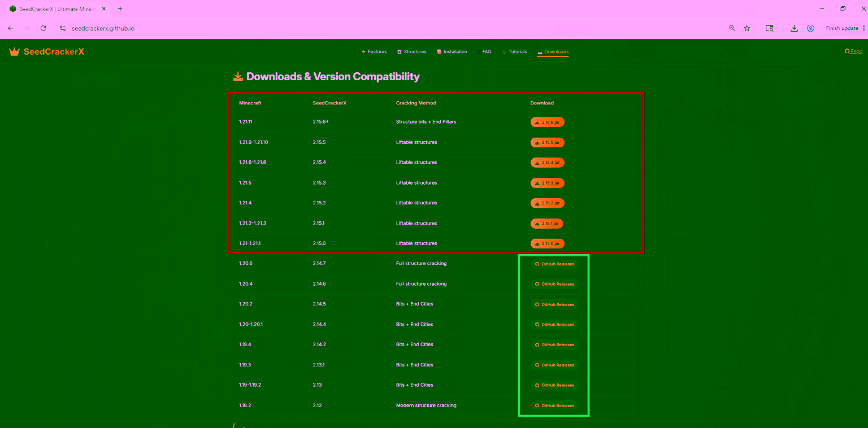Click the media control icon in toolbar
The width and height of the screenshot is (868, 428).
coord(769,28)
